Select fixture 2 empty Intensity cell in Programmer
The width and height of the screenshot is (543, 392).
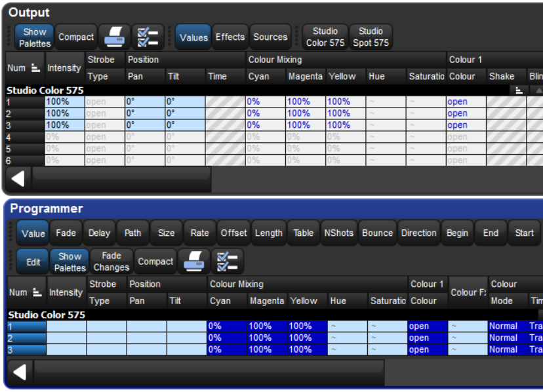[x=66, y=338]
